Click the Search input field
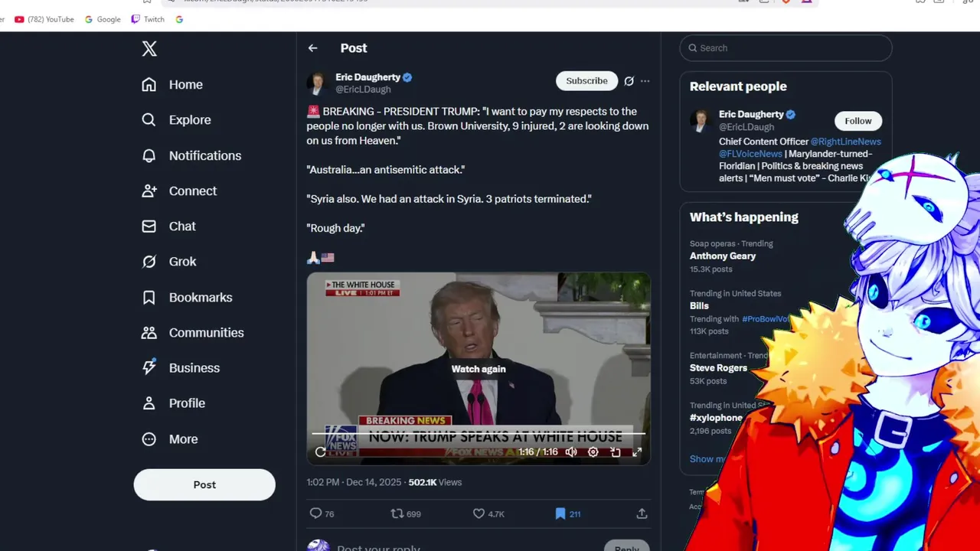 (786, 47)
